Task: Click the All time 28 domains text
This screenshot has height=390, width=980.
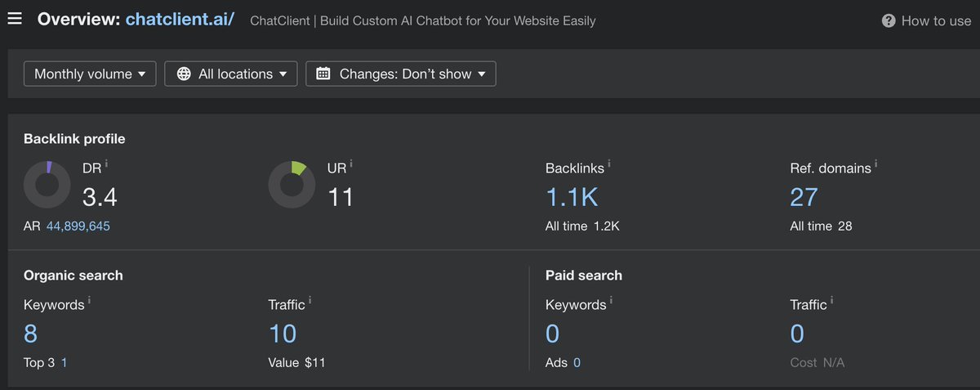Action: point(821,226)
